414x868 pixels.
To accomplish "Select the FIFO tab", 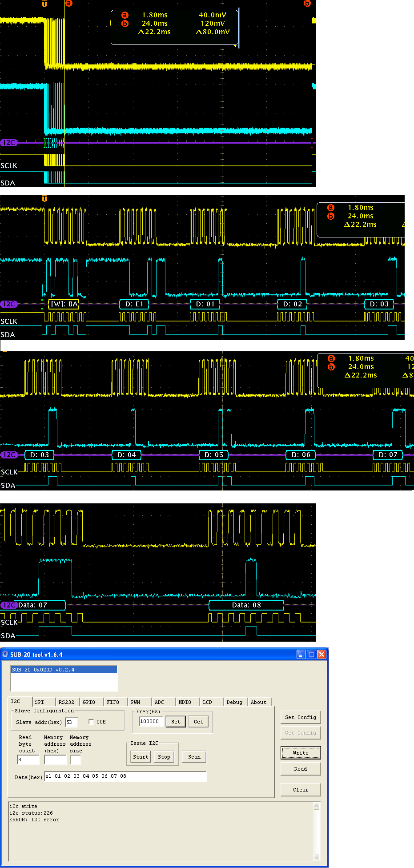I will pos(115,702).
